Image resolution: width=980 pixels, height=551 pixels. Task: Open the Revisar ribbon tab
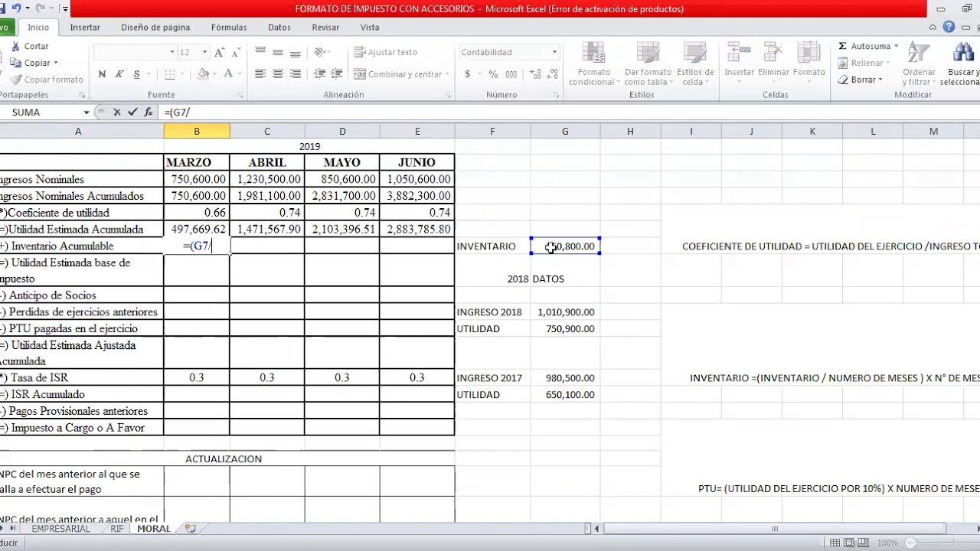(x=325, y=27)
